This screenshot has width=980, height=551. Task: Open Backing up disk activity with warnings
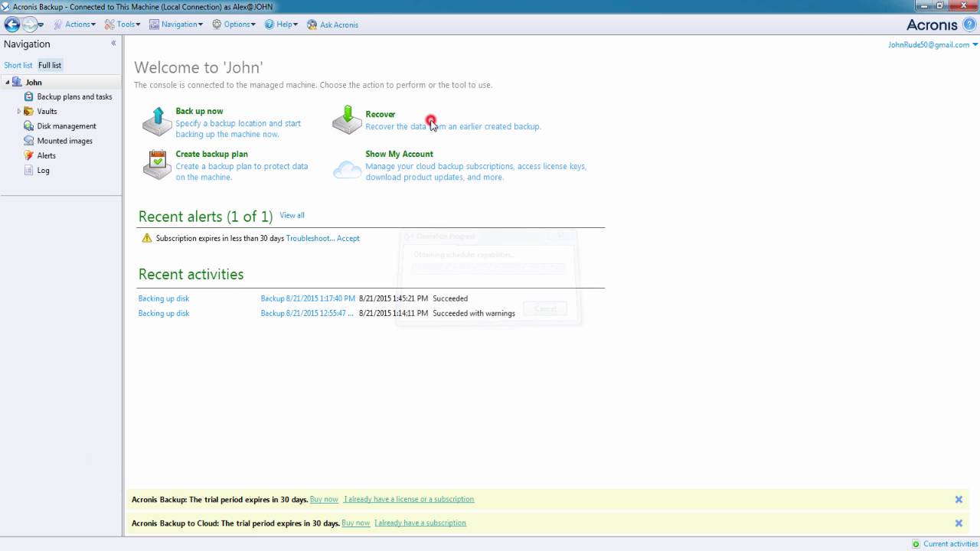[163, 313]
